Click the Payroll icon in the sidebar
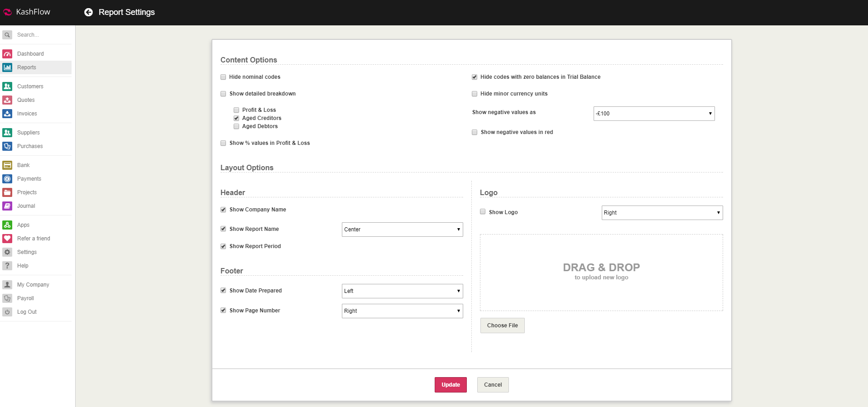The image size is (868, 407). pos(7,298)
